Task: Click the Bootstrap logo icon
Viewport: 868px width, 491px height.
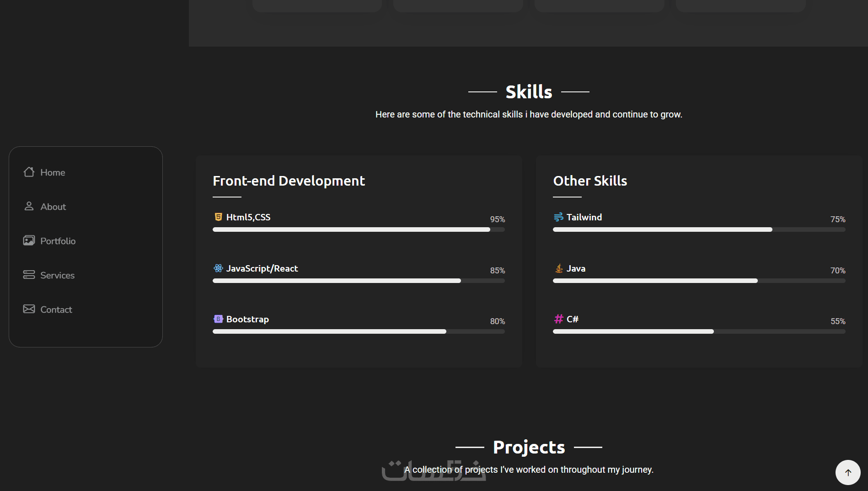Action: (218, 319)
